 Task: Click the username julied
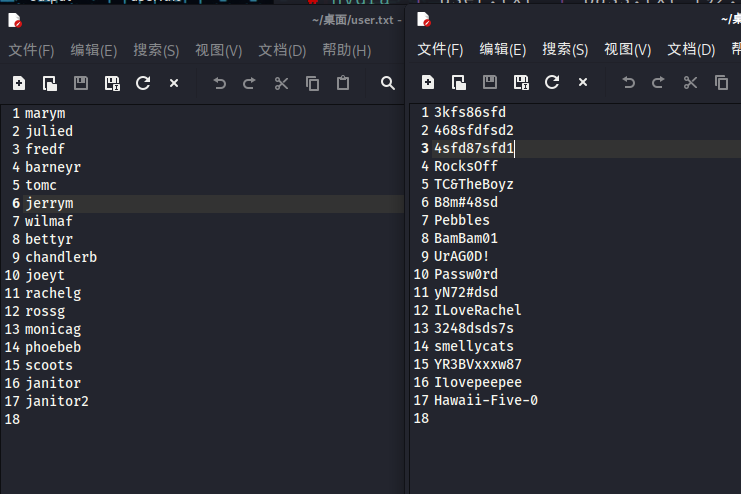click(49, 131)
